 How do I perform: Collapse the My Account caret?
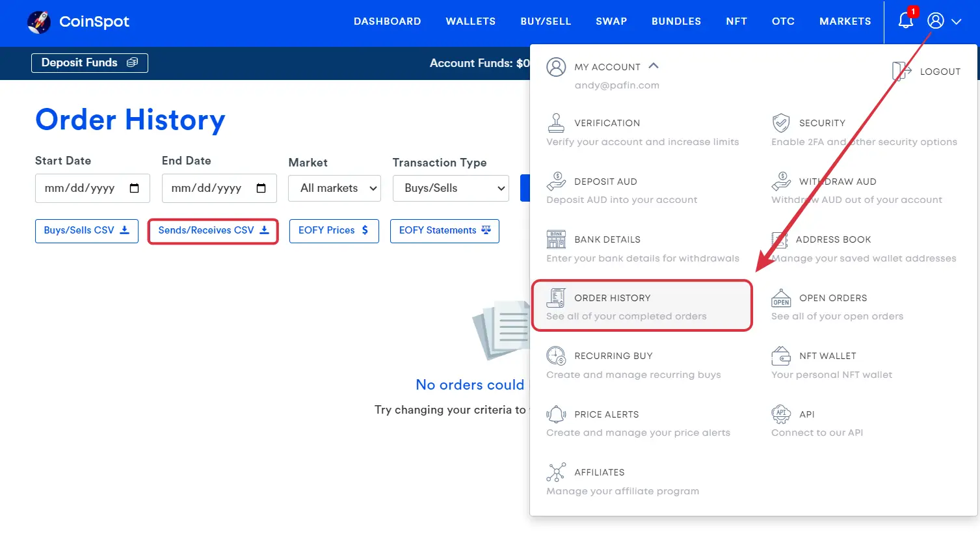(654, 66)
